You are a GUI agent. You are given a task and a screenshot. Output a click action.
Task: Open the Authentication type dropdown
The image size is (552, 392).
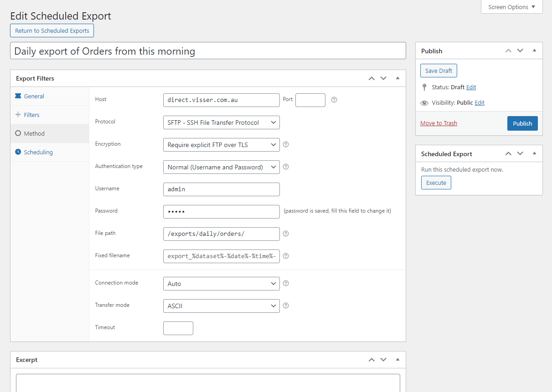click(221, 167)
